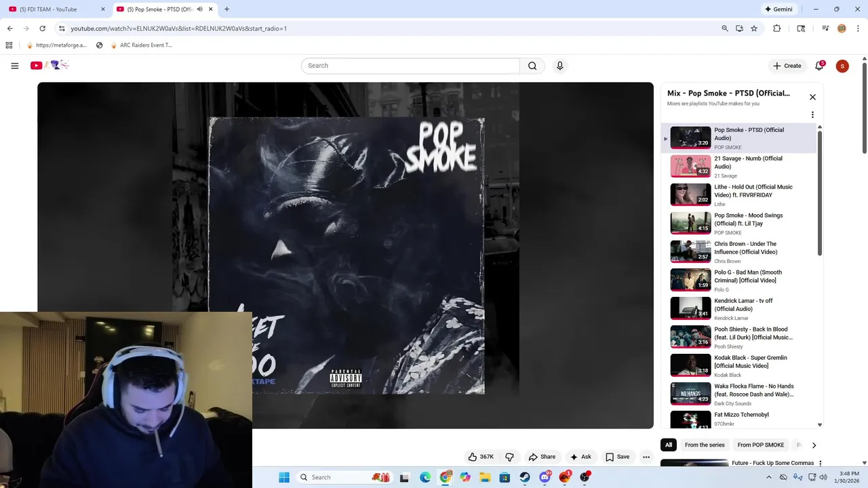This screenshot has width=868, height=488.
Task: Open a new browser tab with plus button
Action: point(226,9)
